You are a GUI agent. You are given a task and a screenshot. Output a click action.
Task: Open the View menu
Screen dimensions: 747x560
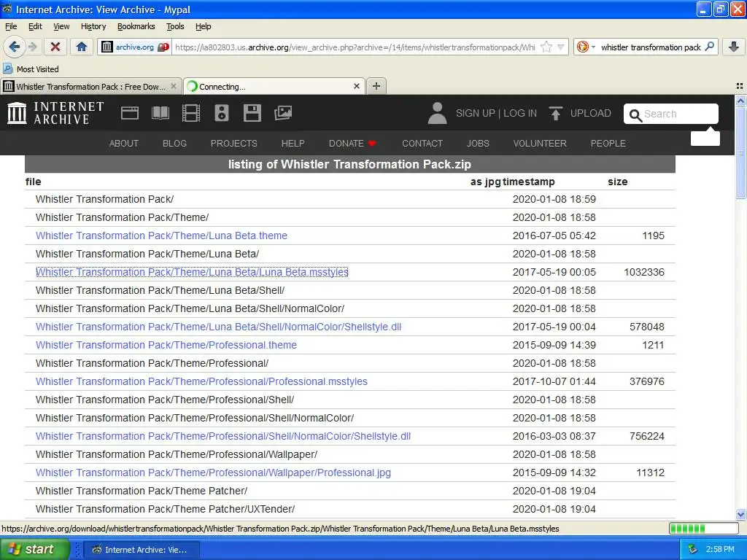[x=61, y=26]
